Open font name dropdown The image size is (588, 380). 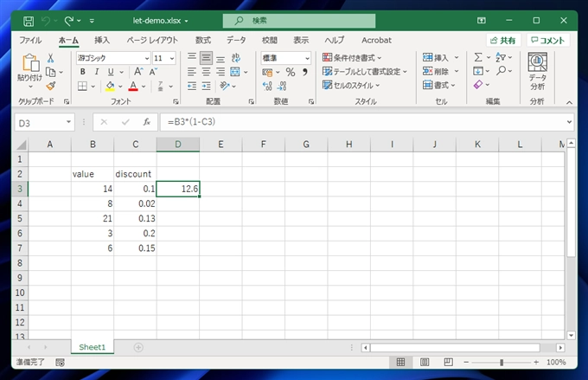[147, 58]
